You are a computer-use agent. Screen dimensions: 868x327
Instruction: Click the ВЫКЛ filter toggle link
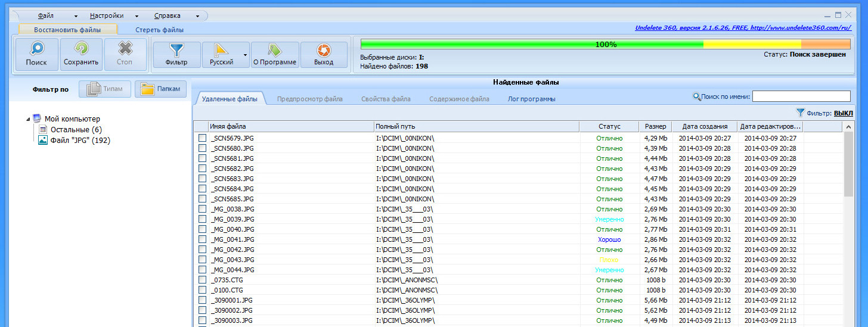coord(843,113)
